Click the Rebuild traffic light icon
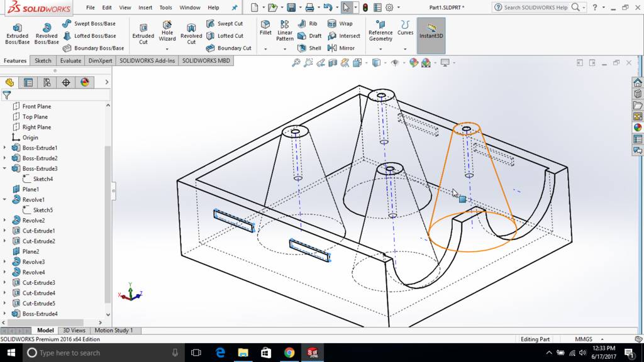Screen dimensions: 644x362 365,8
